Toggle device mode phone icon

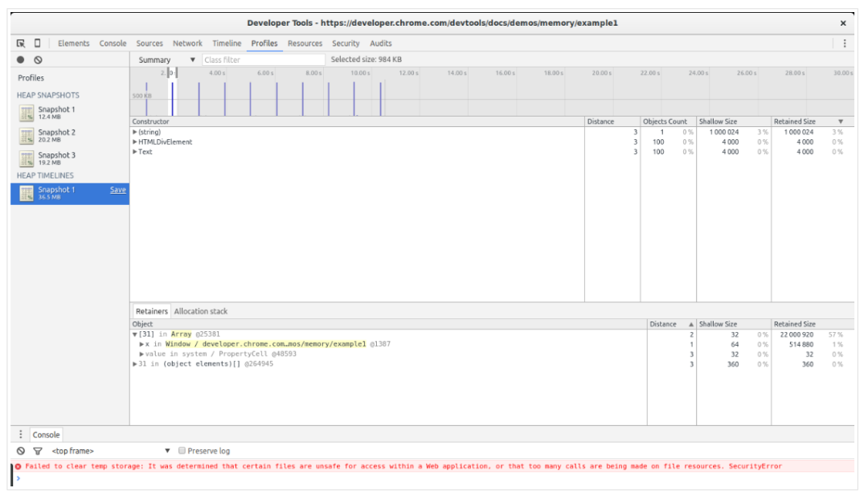tap(37, 43)
